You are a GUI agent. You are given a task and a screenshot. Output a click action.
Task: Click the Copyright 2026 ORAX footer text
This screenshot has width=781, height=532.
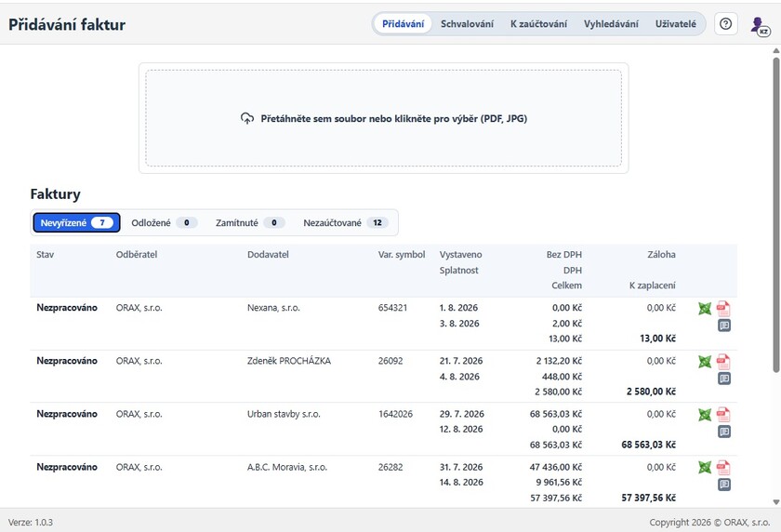coord(709,522)
